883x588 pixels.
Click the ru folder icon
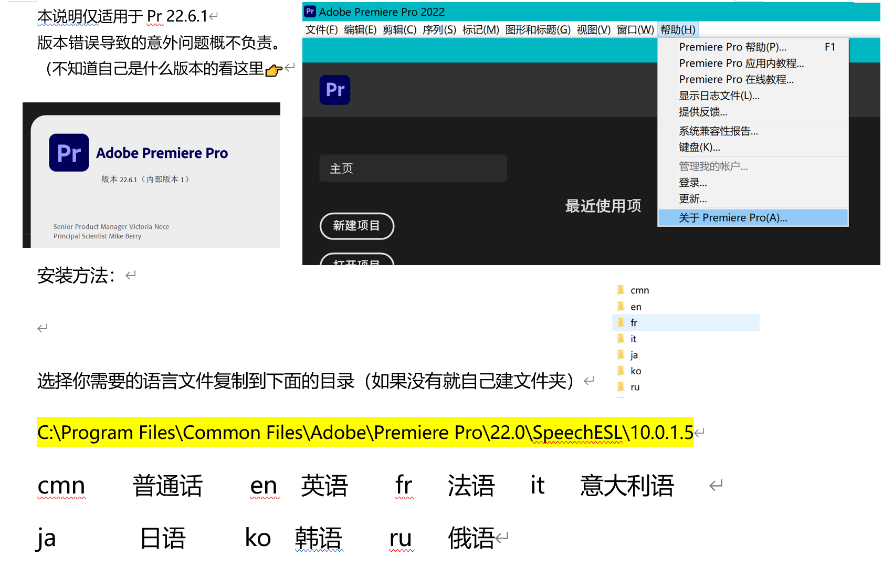pyautogui.click(x=621, y=387)
